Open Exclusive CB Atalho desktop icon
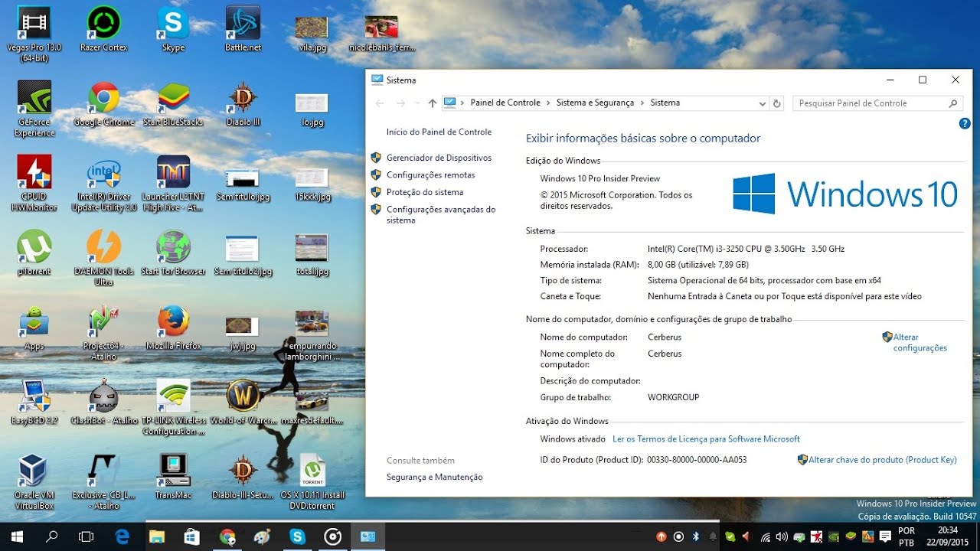The height and width of the screenshot is (551, 980). [x=103, y=482]
